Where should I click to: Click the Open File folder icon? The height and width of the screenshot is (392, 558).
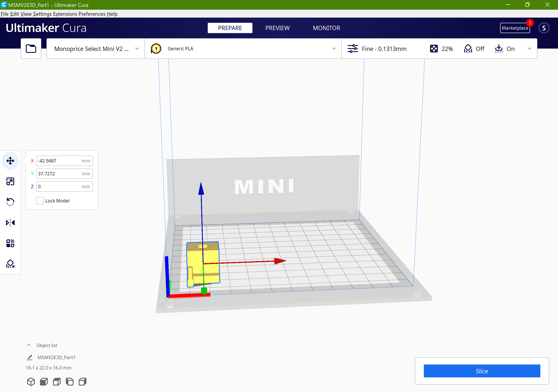click(31, 49)
